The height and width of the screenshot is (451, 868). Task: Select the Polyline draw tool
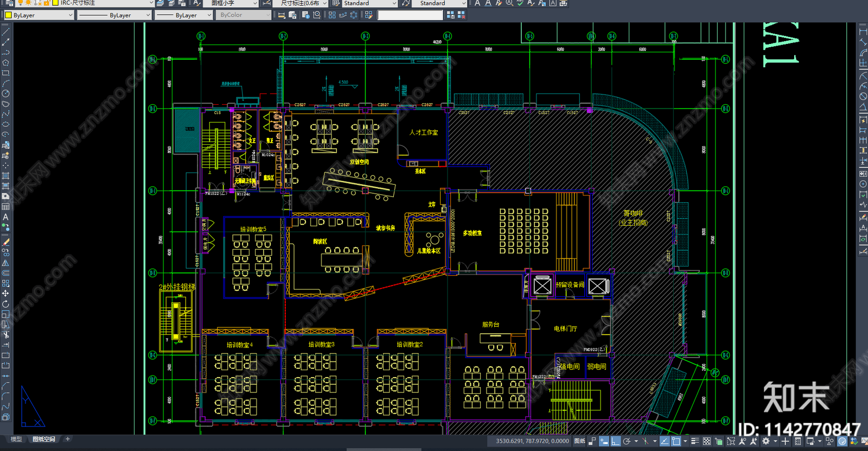click(5, 52)
